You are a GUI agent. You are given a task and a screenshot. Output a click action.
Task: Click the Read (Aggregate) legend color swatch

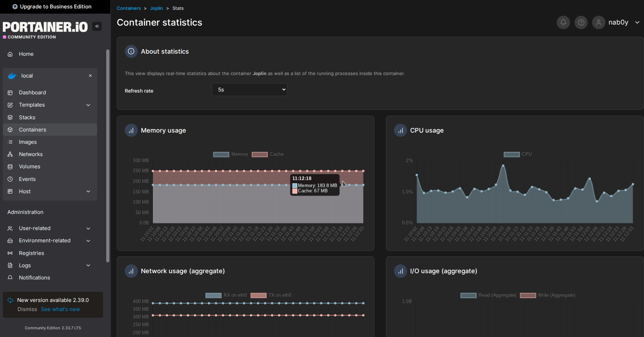coord(468,295)
